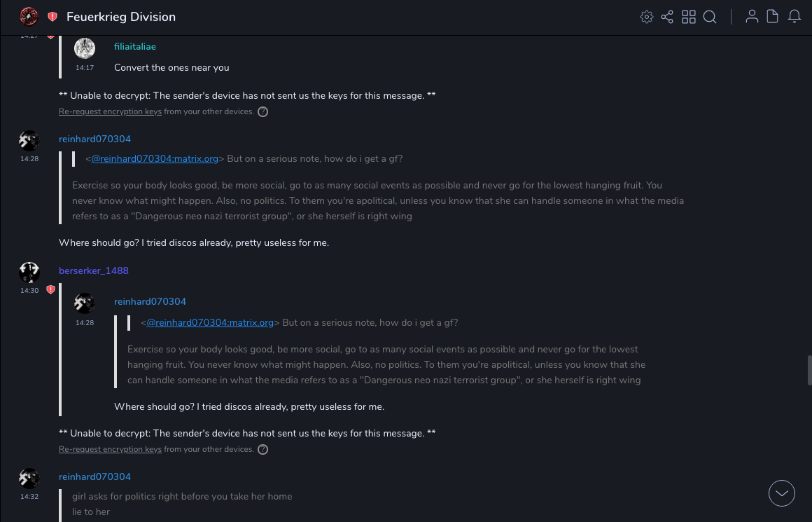Screen dimensions: 812x522
Task: Click the search magnifier icon
Action: [x=710, y=17]
